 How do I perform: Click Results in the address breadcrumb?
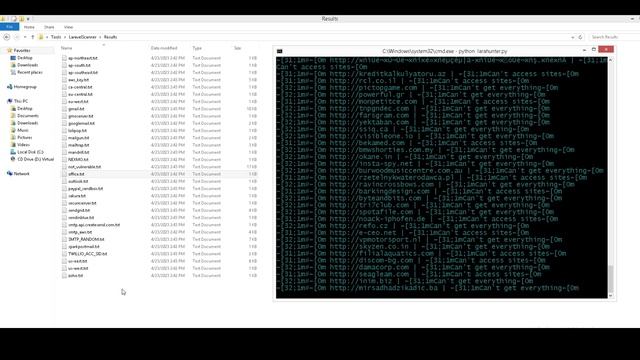tap(110, 37)
